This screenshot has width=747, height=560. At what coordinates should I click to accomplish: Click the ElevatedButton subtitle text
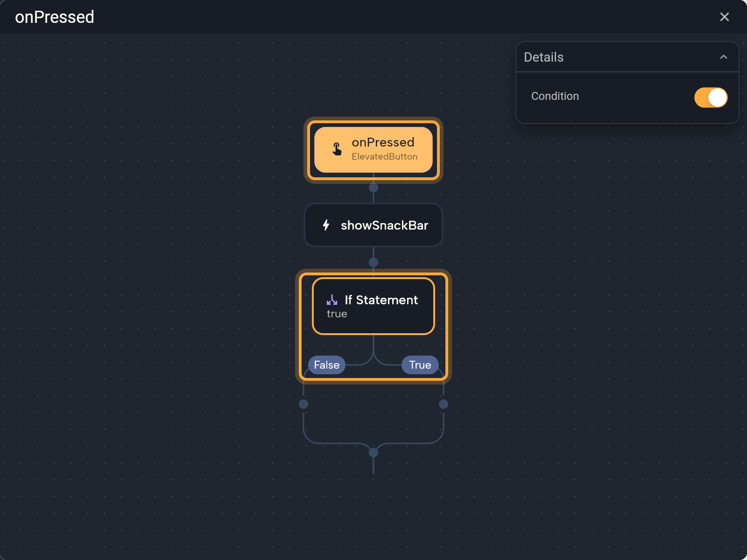coord(384,157)
